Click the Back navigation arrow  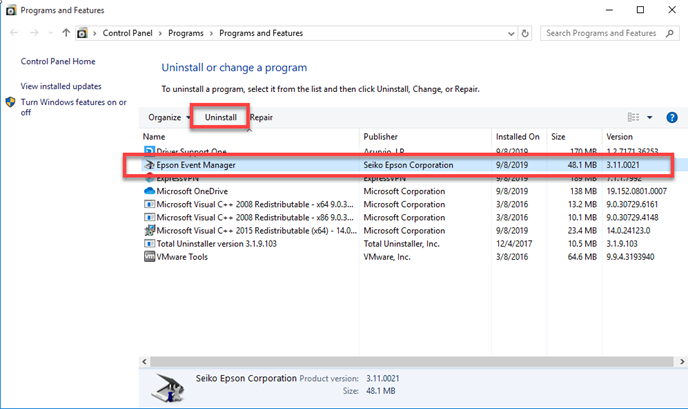pos(14,33)
